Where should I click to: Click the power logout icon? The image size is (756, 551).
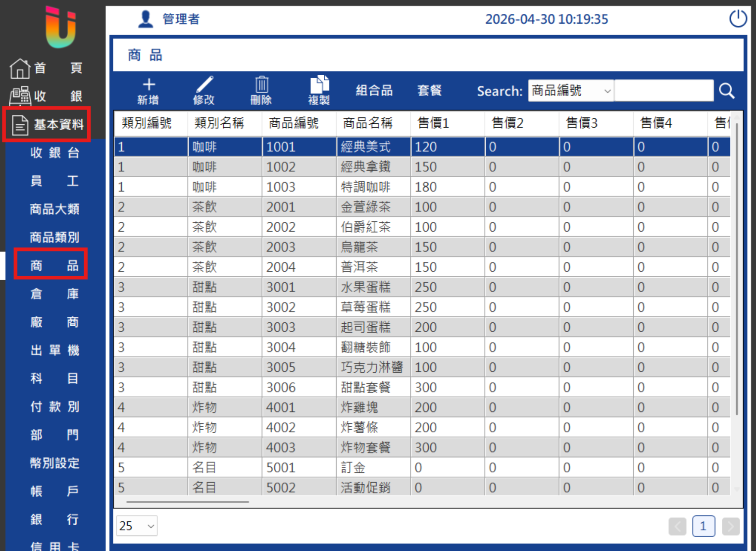click(738, 19)
